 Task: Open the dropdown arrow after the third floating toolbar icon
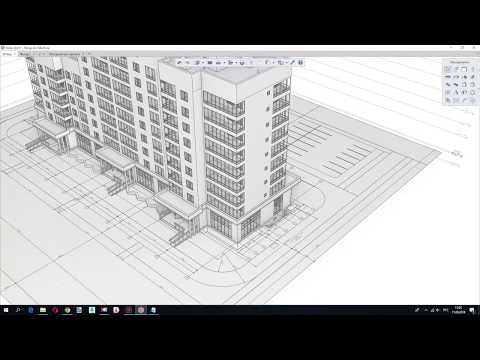203,62
